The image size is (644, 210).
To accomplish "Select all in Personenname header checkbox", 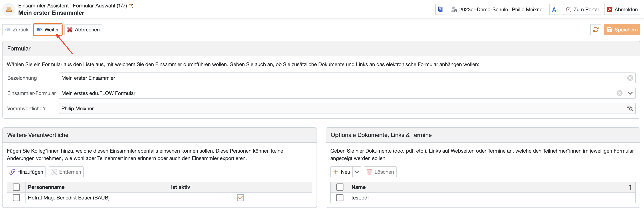I will point(16,187).
